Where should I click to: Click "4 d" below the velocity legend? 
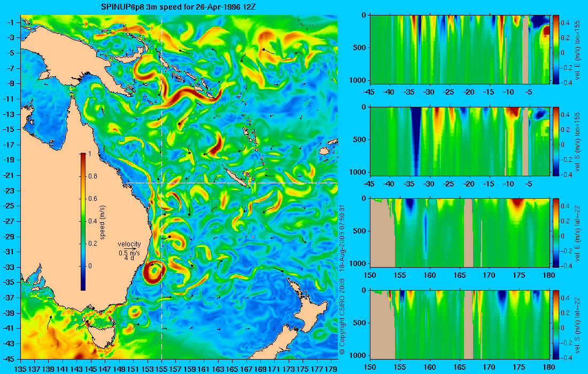coord(129,258)
